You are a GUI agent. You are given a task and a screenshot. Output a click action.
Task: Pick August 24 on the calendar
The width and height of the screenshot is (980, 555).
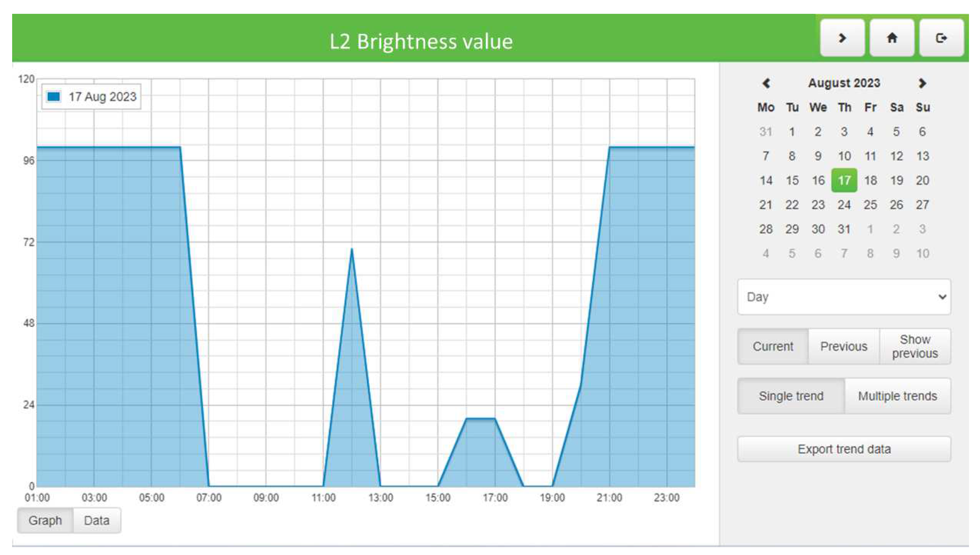[844, 205]
